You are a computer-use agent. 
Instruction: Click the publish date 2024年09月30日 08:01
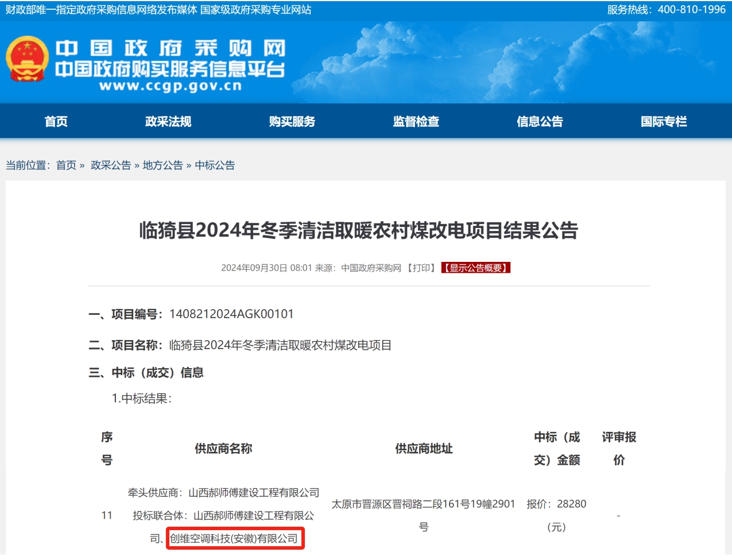pos(266,268)
